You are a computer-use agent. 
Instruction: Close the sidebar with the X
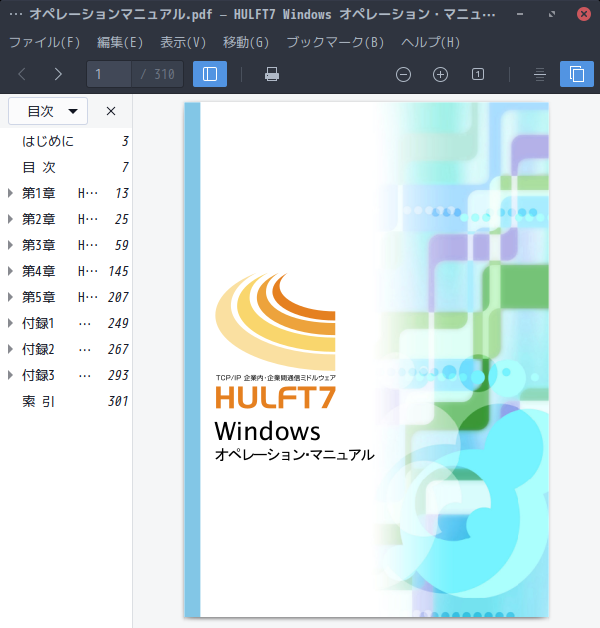[111, 111]
